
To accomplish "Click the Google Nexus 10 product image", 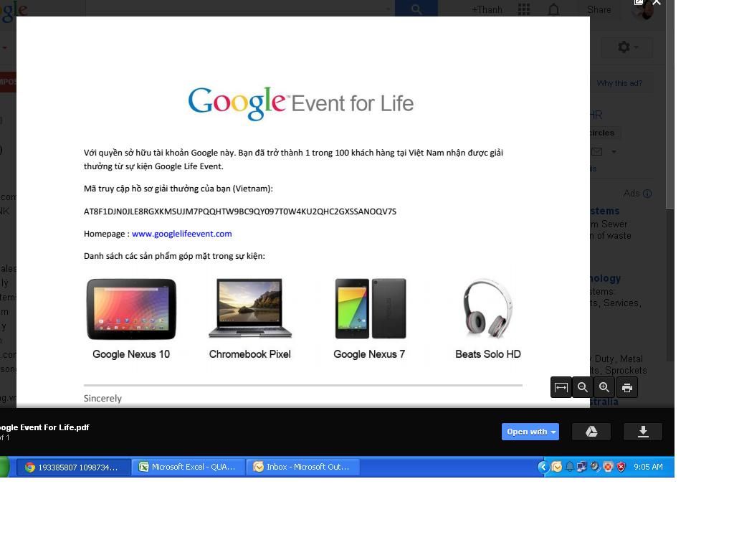I will (131, 309).
